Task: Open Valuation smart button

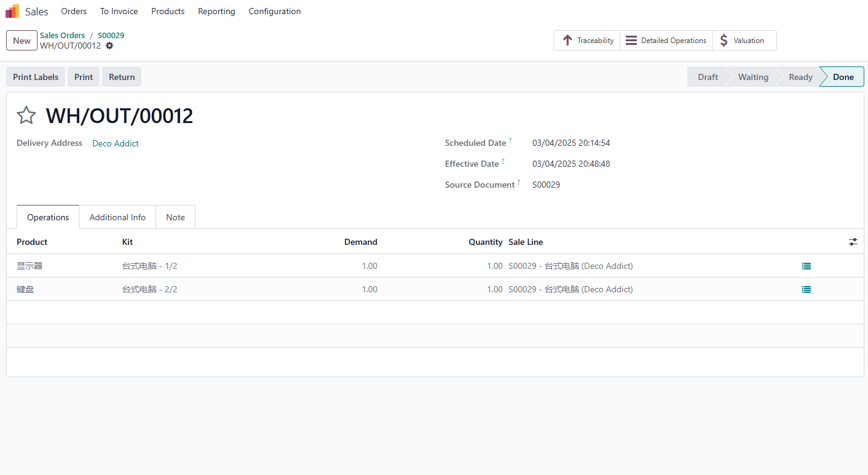Action: click(744, 41)
